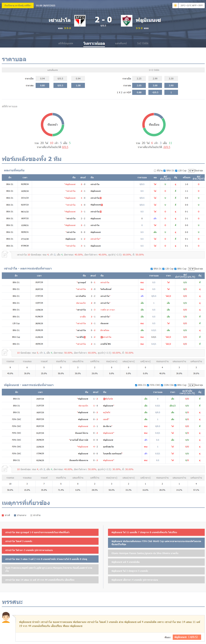Click the swap arrows in 1 X 2 ⇌ HDP
Image resolution: width=206 pixels, height=644 pixels.
(124, 92)
